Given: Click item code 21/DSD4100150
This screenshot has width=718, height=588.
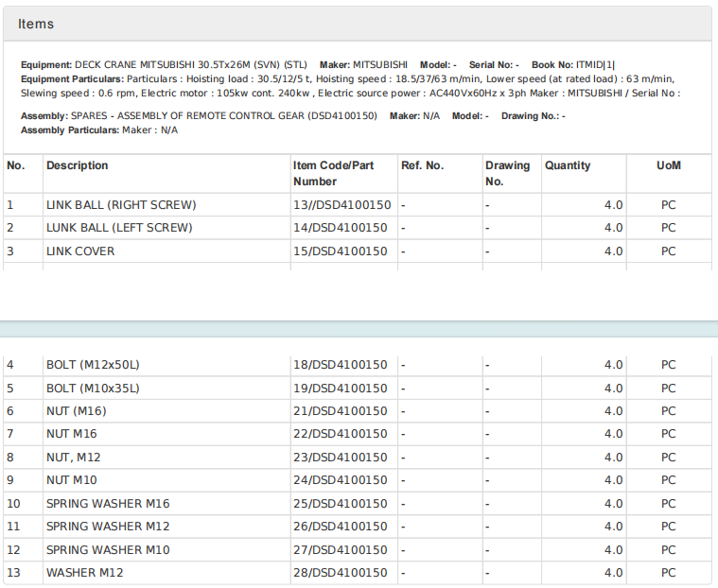Looking at the screenshot, I should (340, 411).
